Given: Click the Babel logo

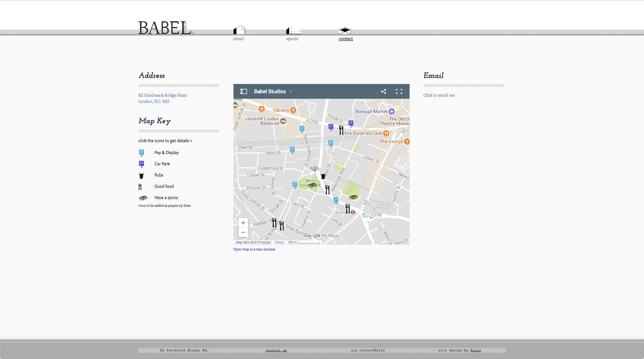Looking at the screenshot, I should 166,28.
